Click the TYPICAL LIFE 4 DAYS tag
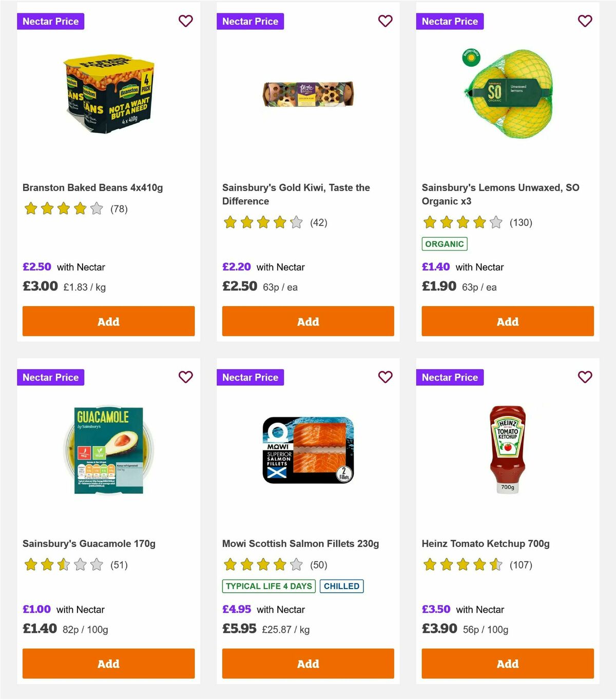The width and height of the screenshot is (616, 700). point(268,586)
